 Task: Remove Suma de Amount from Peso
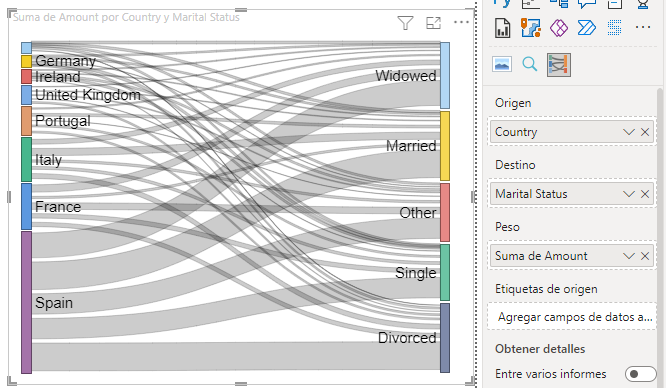[x=645, y=256]
